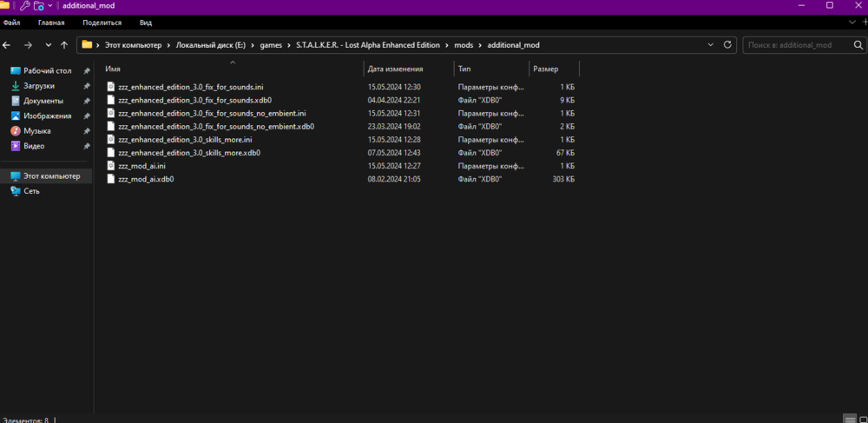Select zzz_mod_ai.xdb0 file
This screenshot has width=868, height=423.
(x=146, y=179)
